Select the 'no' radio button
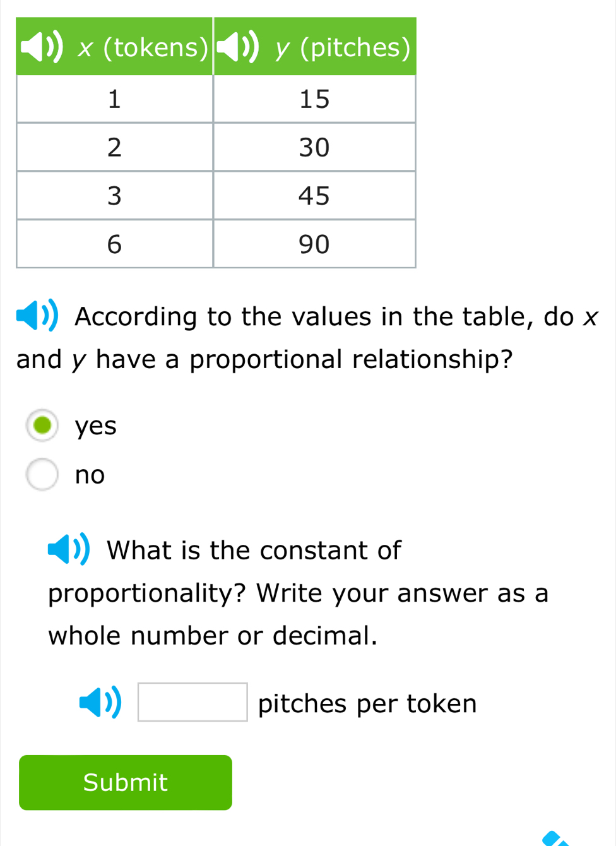Screen dimensions: 616x846 42,474
